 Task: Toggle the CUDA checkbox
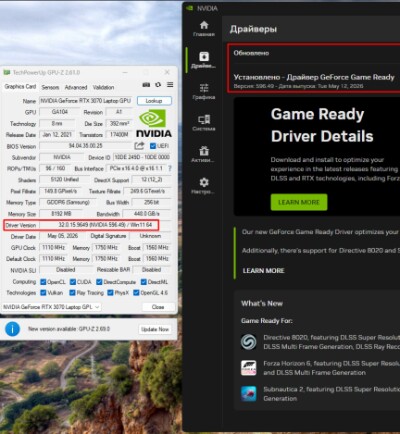[x=73, y=282]
